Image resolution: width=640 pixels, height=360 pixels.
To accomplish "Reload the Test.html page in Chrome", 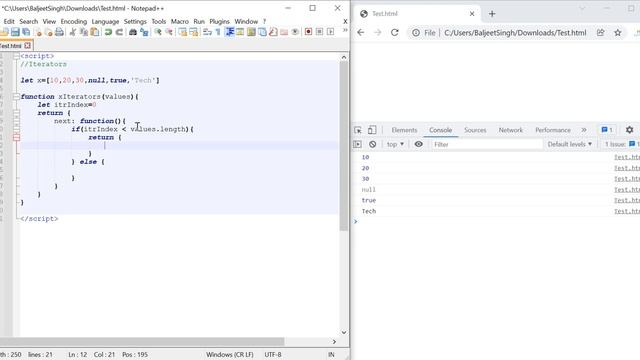I will click(x=394, y=33).
